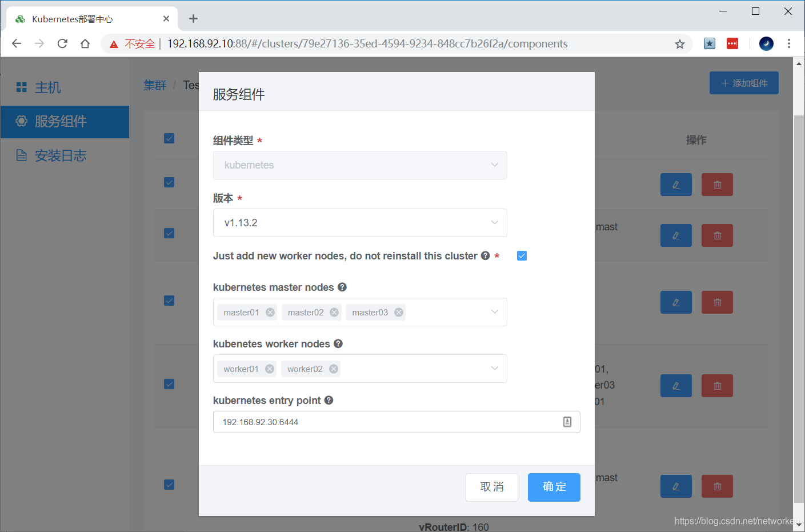Click the not-secure warning icon
Screen dimensions: 805x532
(x=114, y=44)
